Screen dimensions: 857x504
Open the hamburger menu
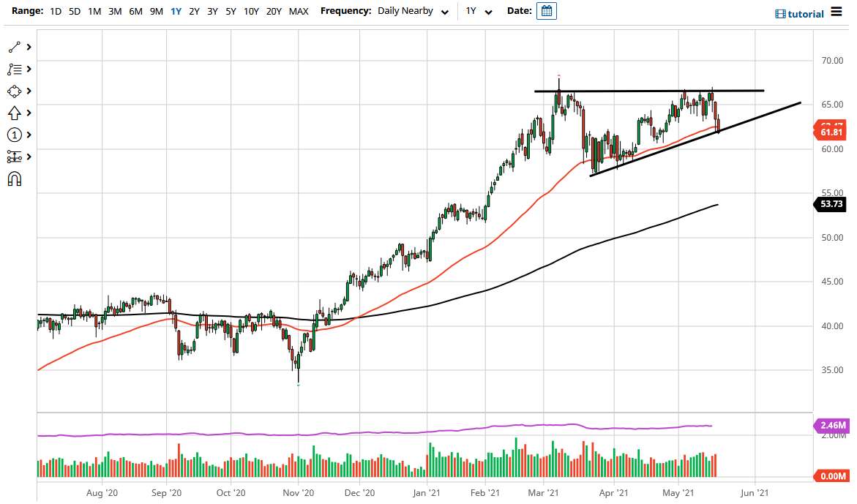pyautogui.click(x=836, y=12)
